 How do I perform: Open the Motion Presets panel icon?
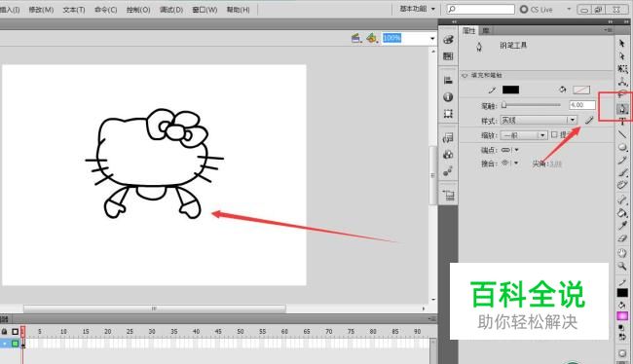[x=448, y=171]
